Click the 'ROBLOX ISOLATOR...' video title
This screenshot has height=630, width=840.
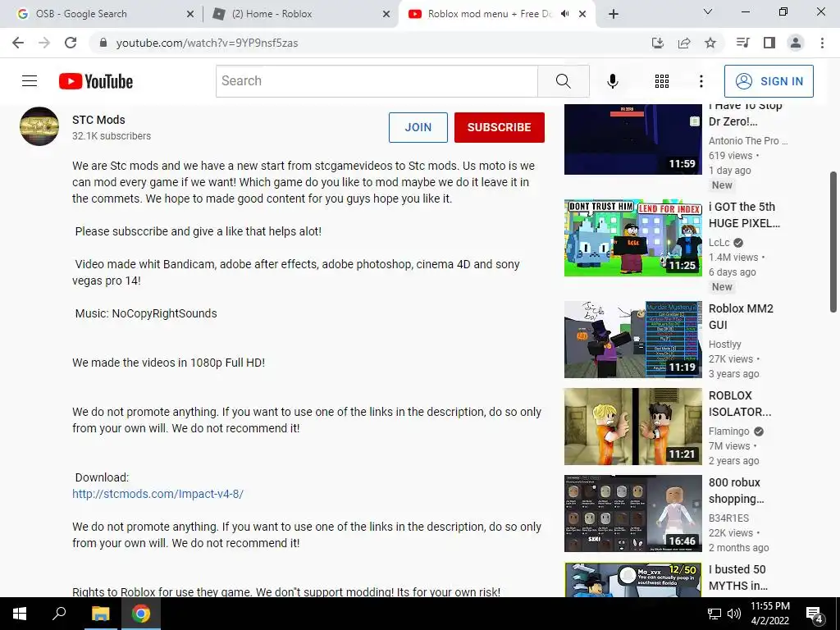[x=740, y=404]
